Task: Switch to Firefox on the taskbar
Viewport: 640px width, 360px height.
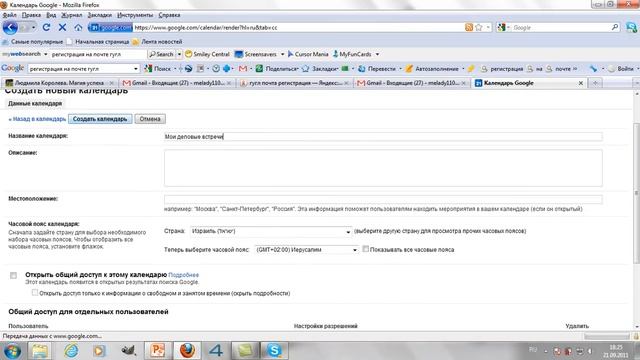Action: (187, 351)
